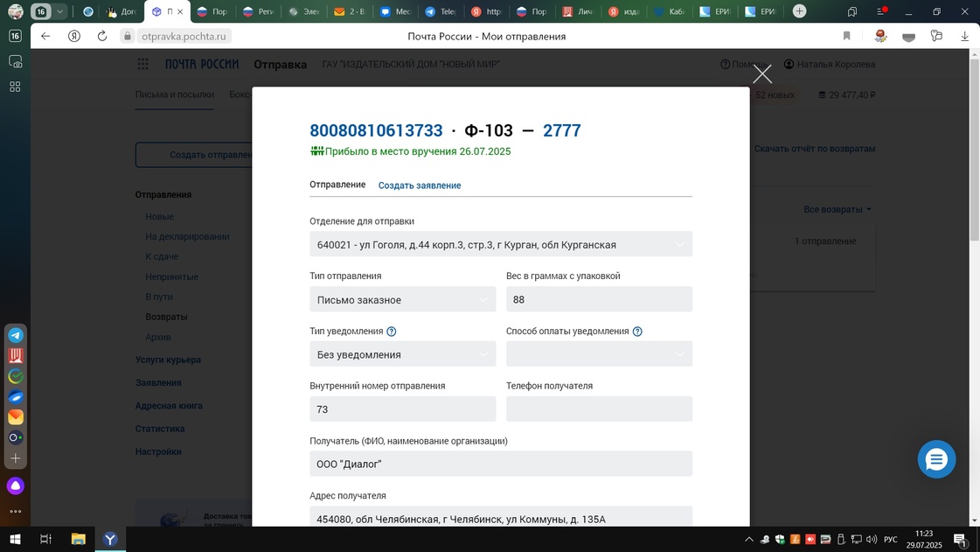Click balance 29 477,40 ₽
The width and height of the screenshot is (980, 552).
point(847,95)
